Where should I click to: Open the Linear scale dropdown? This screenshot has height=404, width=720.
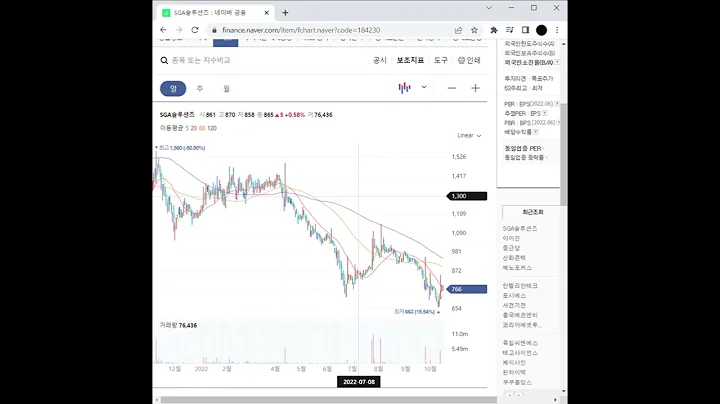coord(469,135)
